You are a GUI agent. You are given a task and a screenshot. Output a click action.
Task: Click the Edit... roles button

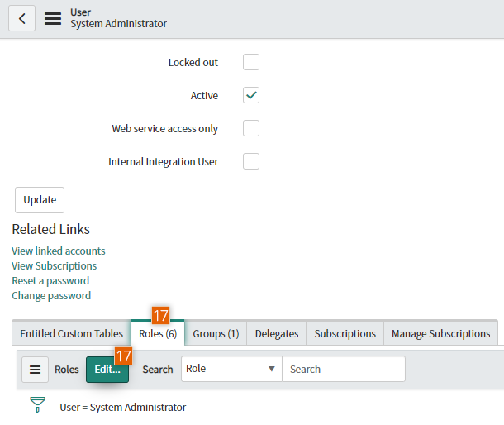coord(107,370)
